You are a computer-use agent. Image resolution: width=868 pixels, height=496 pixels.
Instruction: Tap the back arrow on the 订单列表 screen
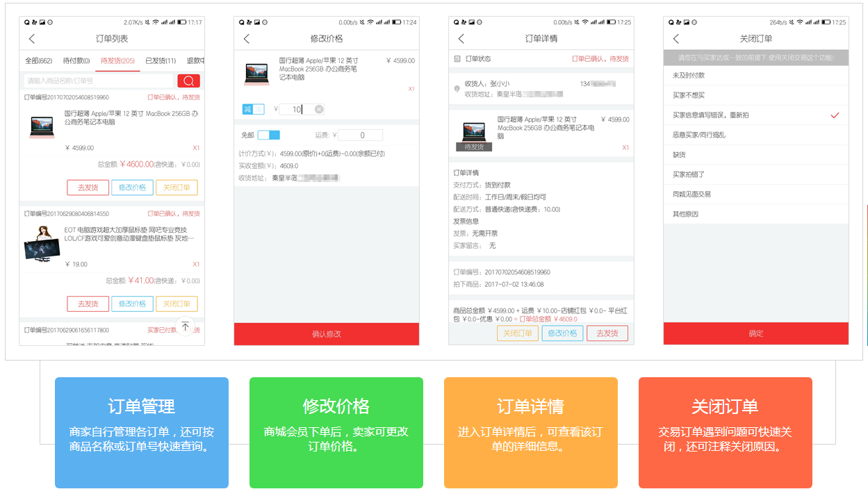pos(33,39)
